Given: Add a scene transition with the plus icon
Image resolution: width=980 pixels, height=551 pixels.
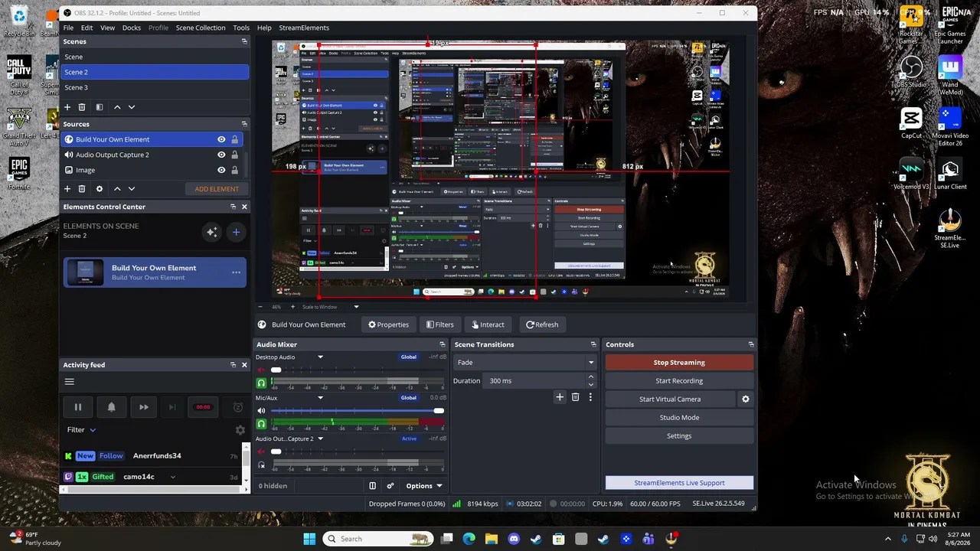Looking at the screenshot, I should pos(560,397).
